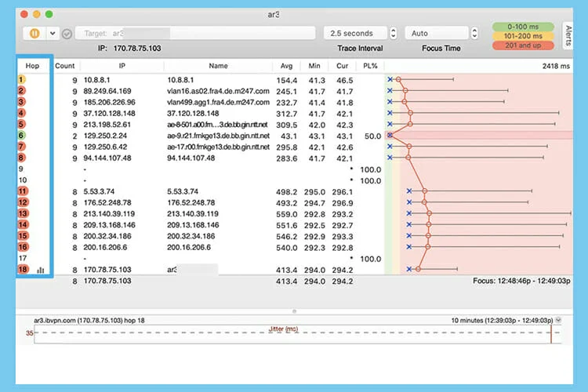Pause the trace with the orange button
The width and height of the screenshot is (588, 392).
(34, 34)
